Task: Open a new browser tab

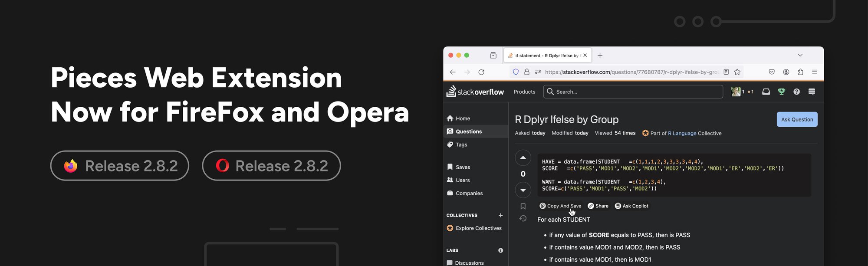Action: [x=600, y=56]
